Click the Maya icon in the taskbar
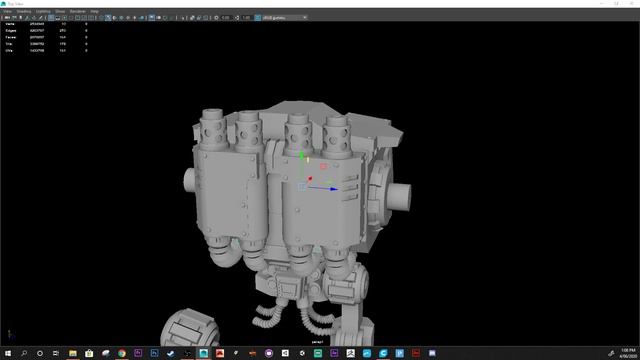640x360 pixels. pyautogui.click(x=203, y=353)
